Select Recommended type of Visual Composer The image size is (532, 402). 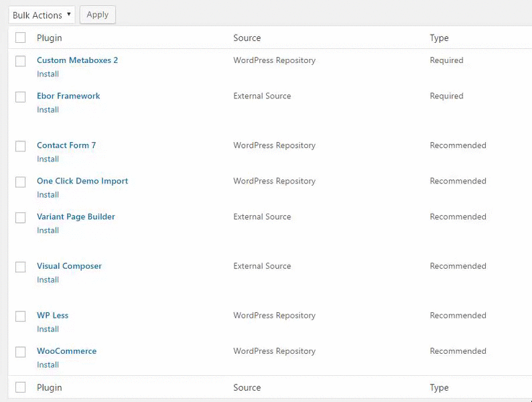click(x=458, y=266)
